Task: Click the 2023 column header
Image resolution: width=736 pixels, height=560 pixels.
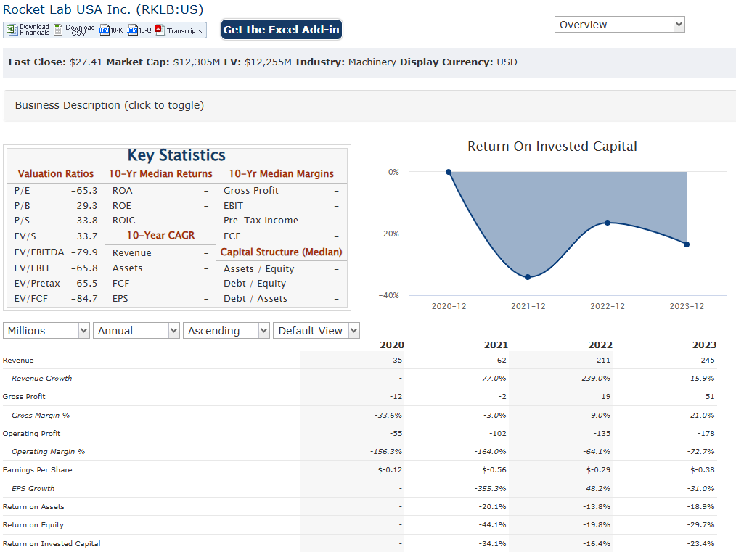Action: coord(705,345)
